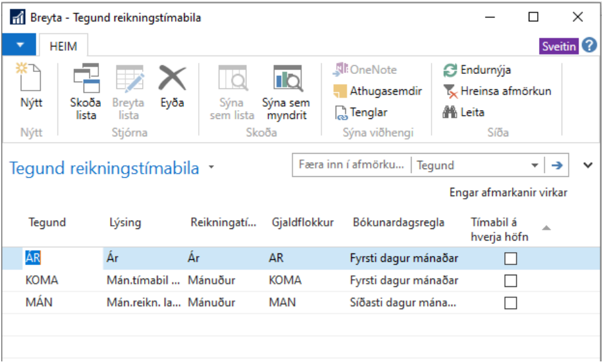Screen dimensions: 602x364
Task: Open the blue application menu dropdown
Action: tap(20, 45)
